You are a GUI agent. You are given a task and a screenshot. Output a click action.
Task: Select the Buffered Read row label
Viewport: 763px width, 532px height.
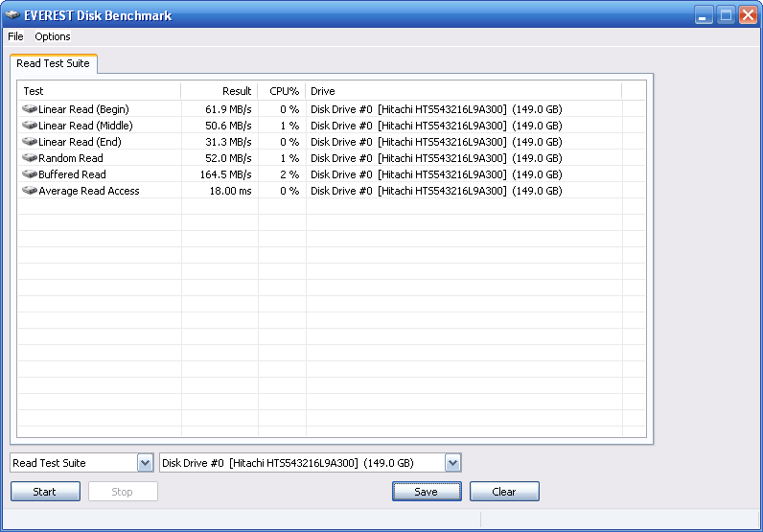click(72, 174)
